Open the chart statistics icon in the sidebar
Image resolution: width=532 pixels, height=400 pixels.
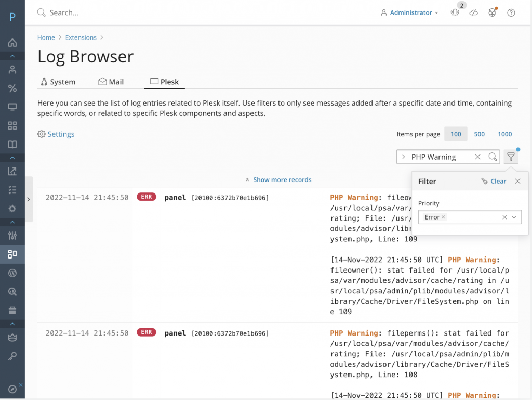pos(12,172)
